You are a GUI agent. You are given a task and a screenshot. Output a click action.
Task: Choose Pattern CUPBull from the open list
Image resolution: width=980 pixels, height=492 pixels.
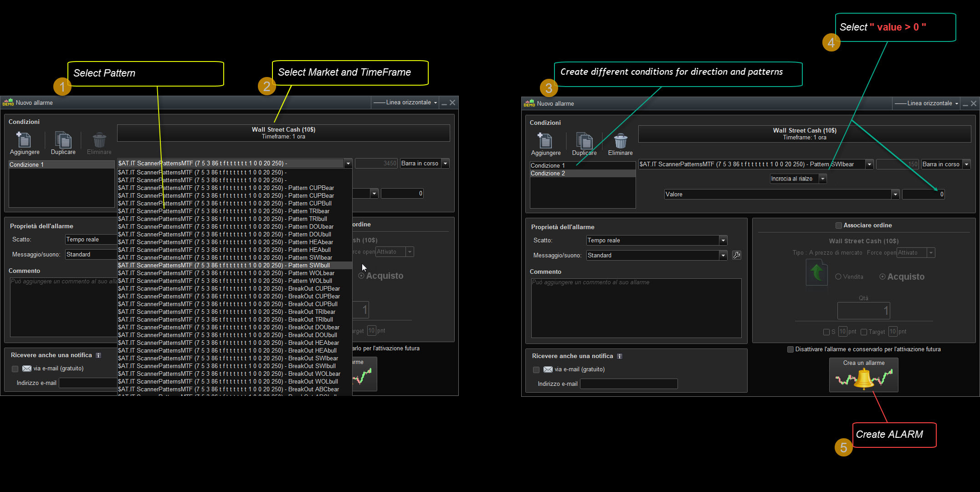(235, 204)
